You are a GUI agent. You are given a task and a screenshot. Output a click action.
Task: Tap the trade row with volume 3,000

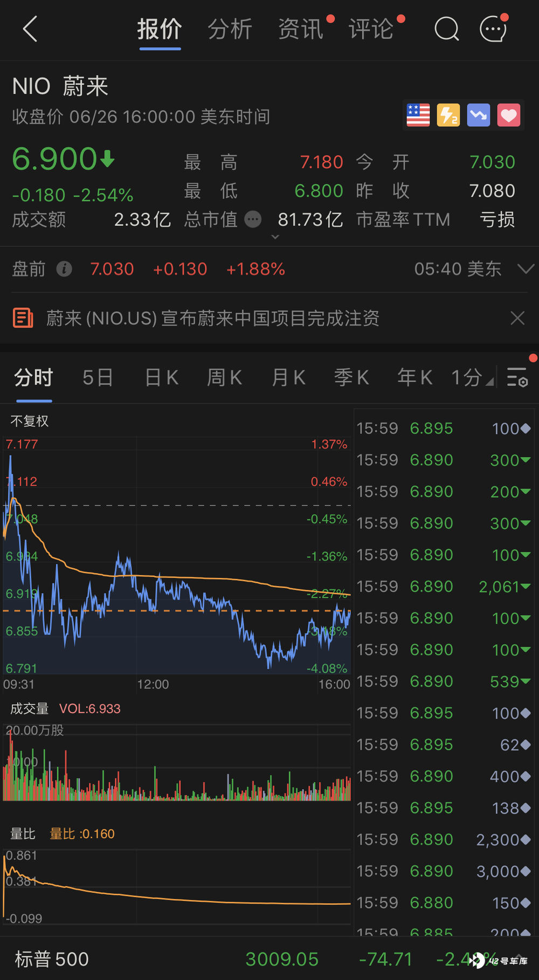coord(444,871)
